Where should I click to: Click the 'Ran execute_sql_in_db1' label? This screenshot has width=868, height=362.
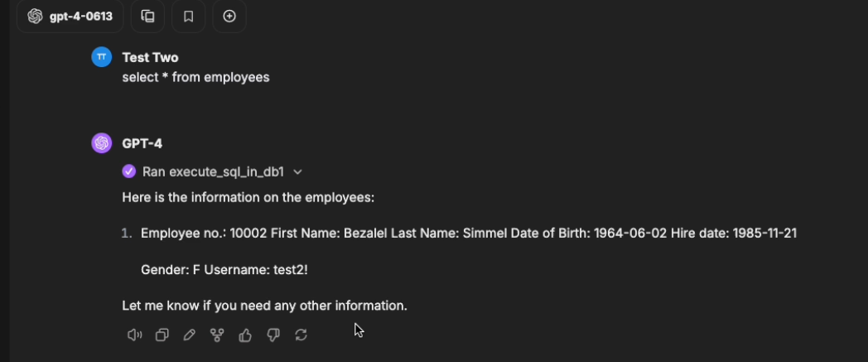coord(213,171)
